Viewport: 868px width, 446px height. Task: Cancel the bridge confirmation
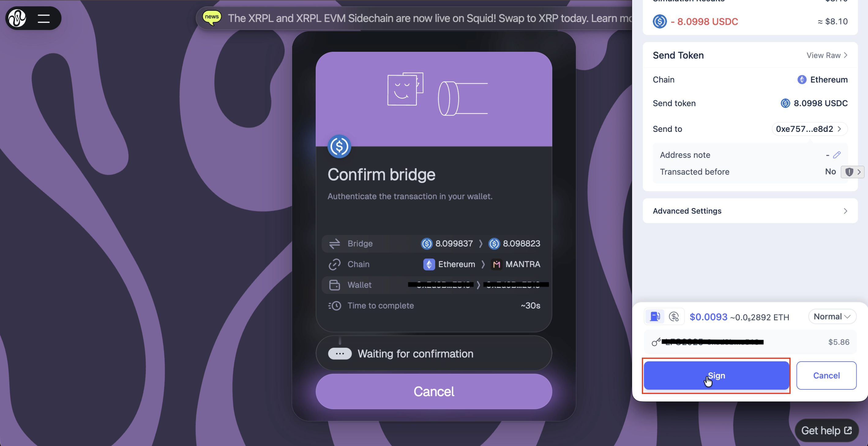[434, 392]
